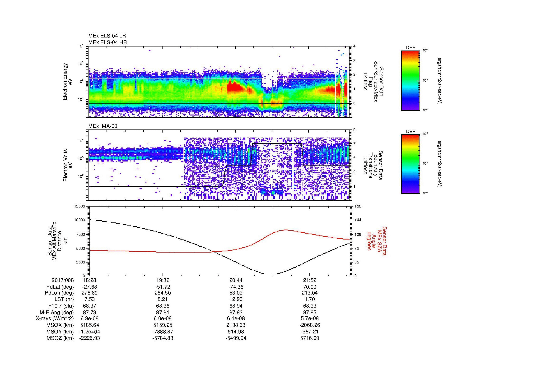
Task: Click the 'MSOX (km)' row label
Action: click(60, 325)
